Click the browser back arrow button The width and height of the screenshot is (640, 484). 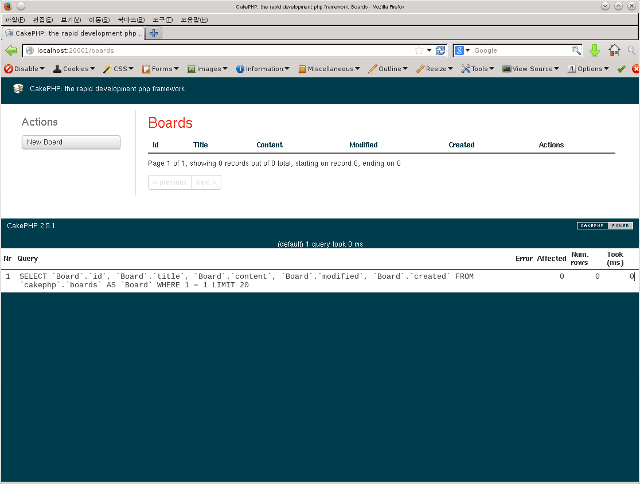[12, 50]
